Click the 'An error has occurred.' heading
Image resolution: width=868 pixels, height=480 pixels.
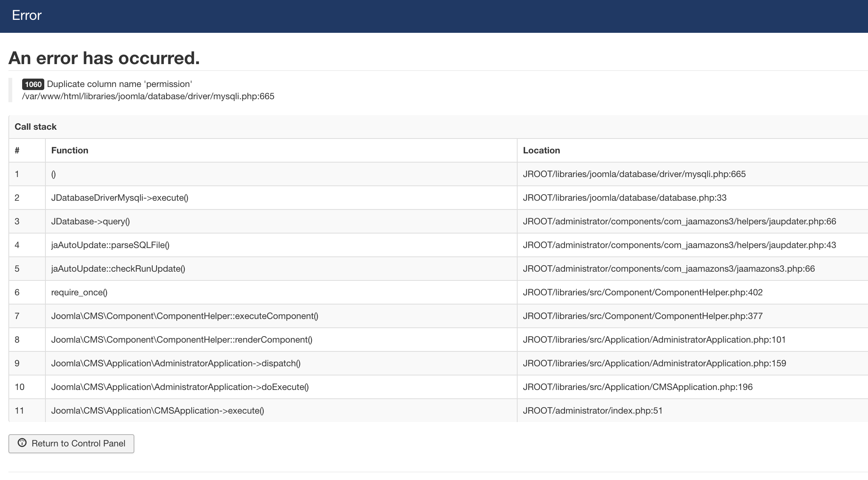(x=104, y=58)
